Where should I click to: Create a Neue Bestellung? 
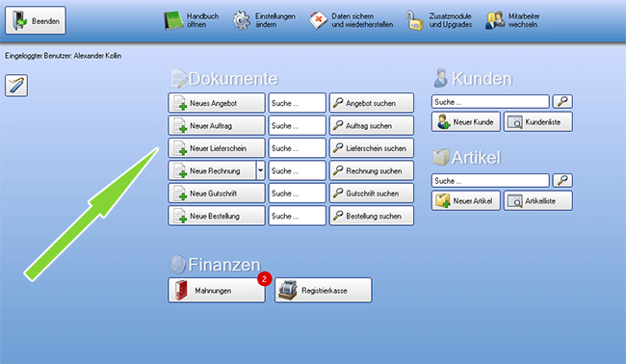[217, 216]
